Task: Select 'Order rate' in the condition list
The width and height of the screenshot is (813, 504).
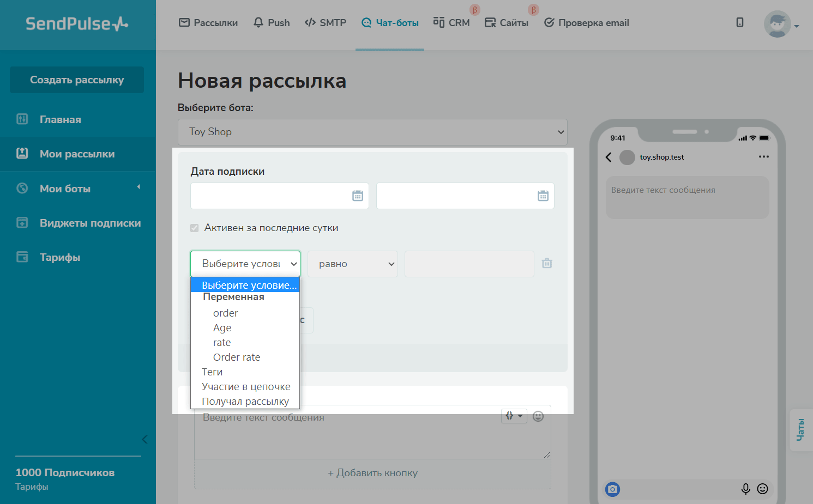Action: click(237, 357)
